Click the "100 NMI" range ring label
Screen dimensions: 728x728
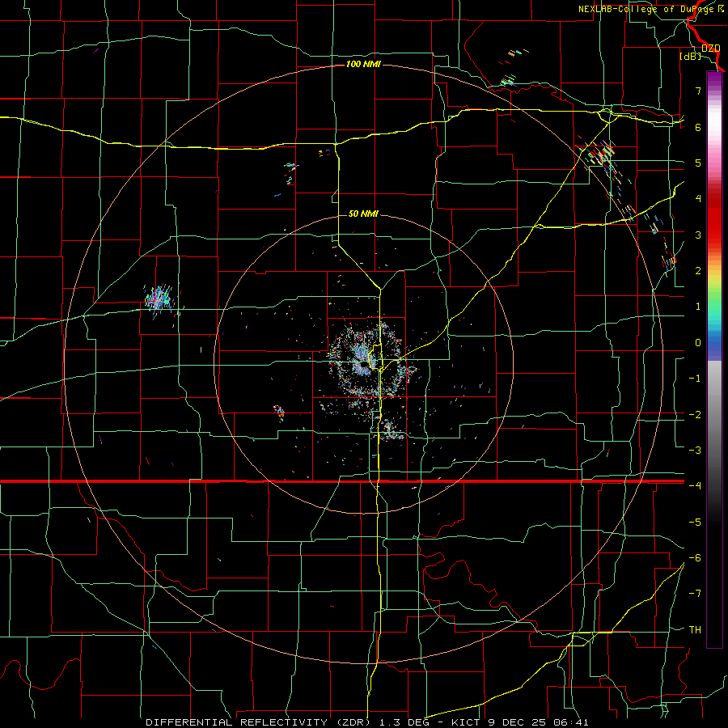363,64
